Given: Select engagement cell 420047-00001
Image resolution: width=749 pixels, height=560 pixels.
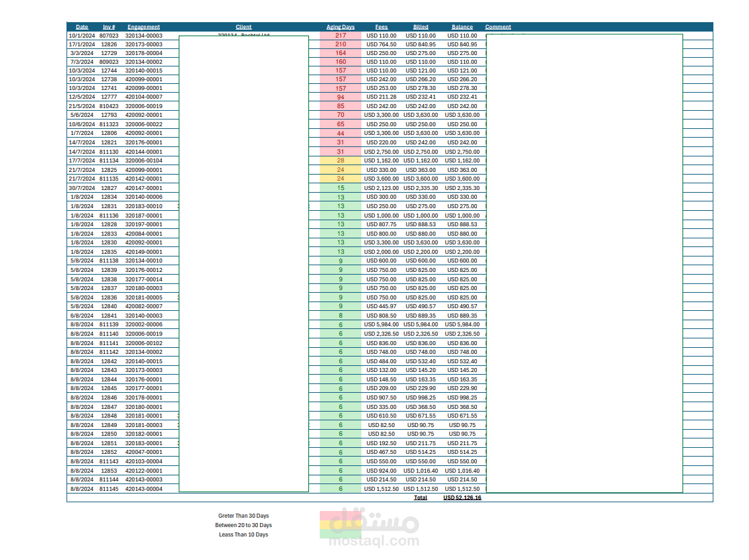Looking at the screenshot, I should pyautogui.click(x=144, y=452).
